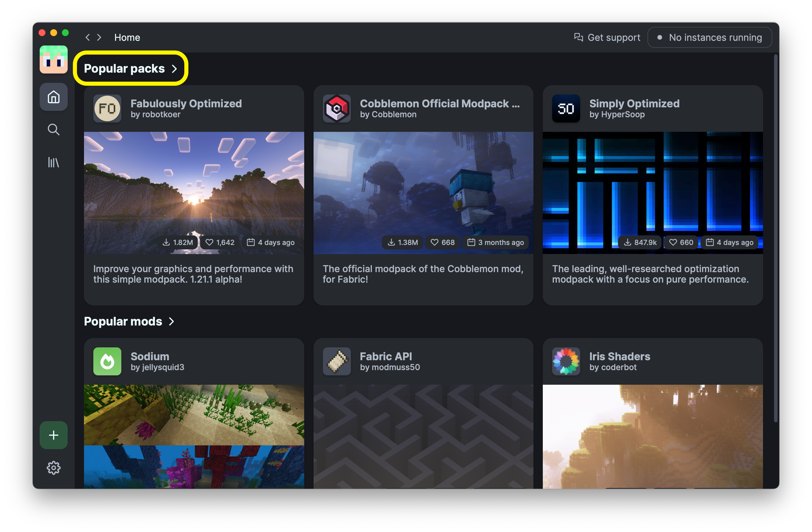The height and width of the screenshot is (532, 812).
Task: Click Cobblemon 3 months ago date badge
Action: coord(495,242)
